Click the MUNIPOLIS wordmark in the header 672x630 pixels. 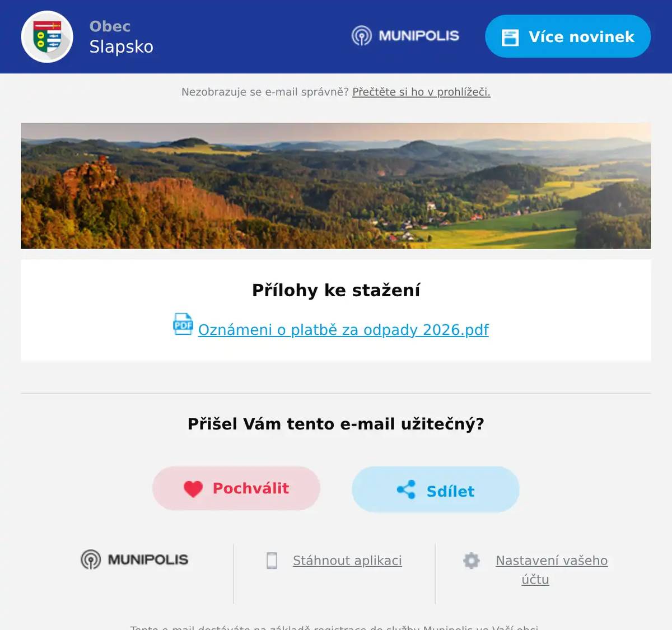[419, 36]
